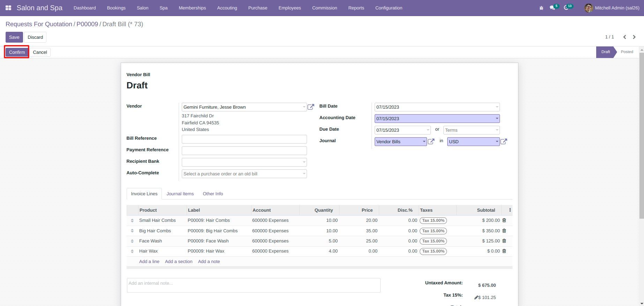Screen dimensions: 644x306
Task: Delete the Small Hair Combs line
Action: 504,220
